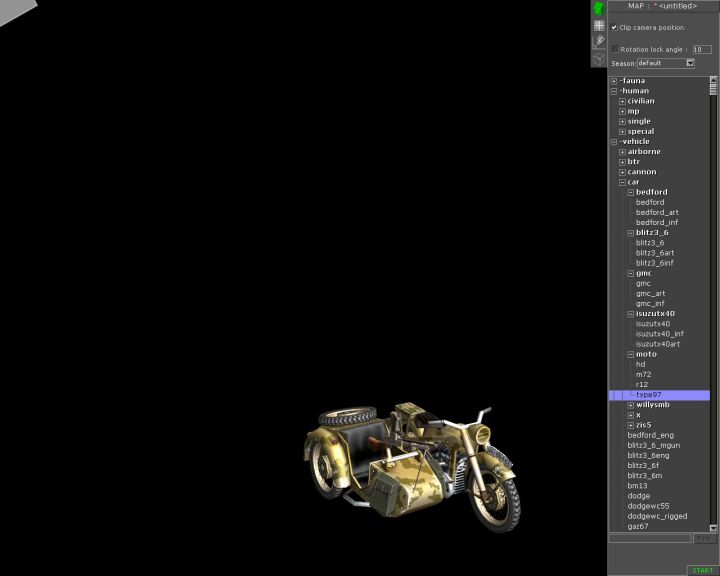Viewport: 720px width, 576px height.
Task: Toggle Clip camera position checkbox
Action: [614, 27]
